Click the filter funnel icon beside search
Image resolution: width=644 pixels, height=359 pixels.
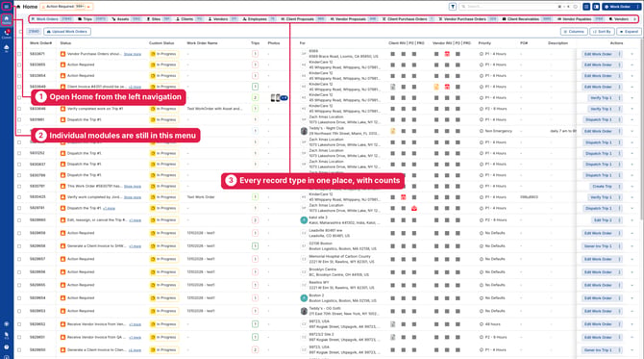click(x=453, y=7)
